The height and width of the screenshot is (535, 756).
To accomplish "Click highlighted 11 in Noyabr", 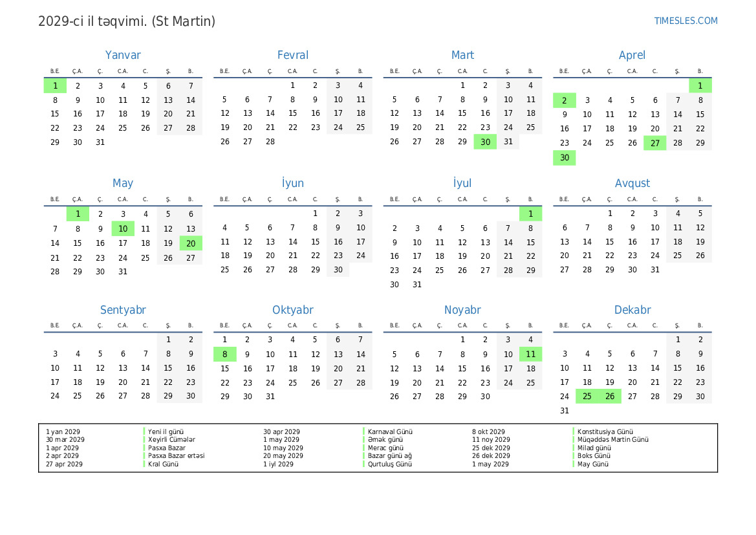I will (530, 354).
